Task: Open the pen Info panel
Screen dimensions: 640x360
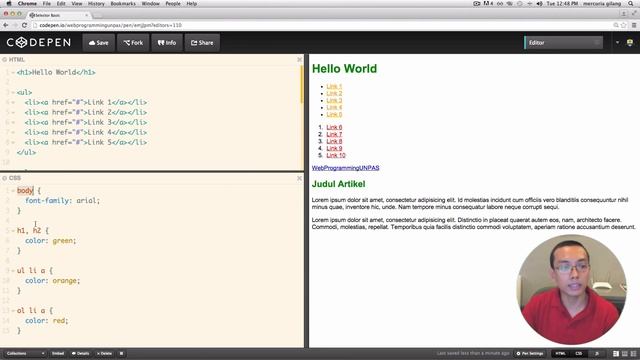Action: click(x=167, y=42)
